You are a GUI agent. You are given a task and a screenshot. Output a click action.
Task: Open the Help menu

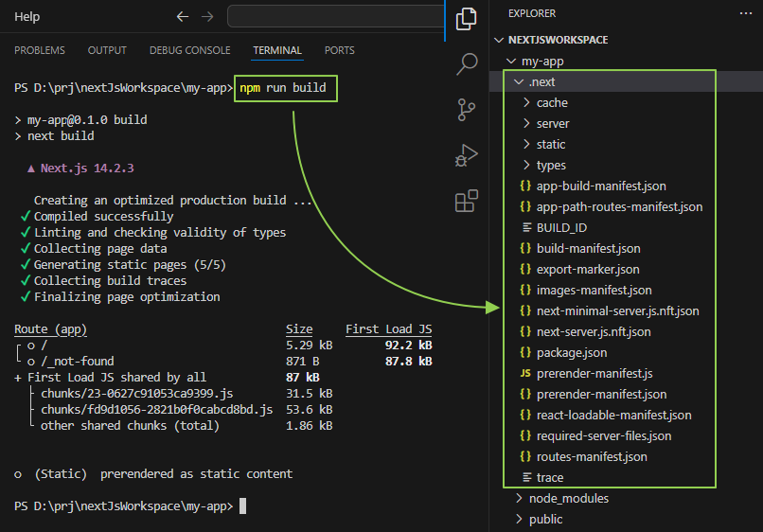(x=27, y=16)
